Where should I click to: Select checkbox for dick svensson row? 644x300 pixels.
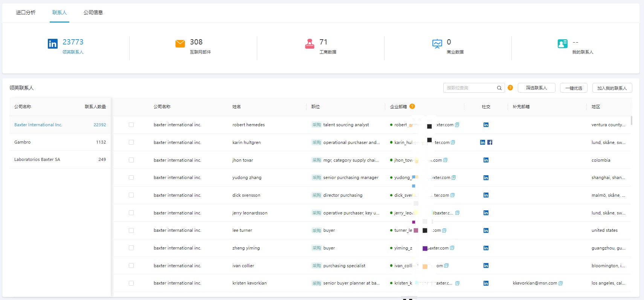[131, 195]
